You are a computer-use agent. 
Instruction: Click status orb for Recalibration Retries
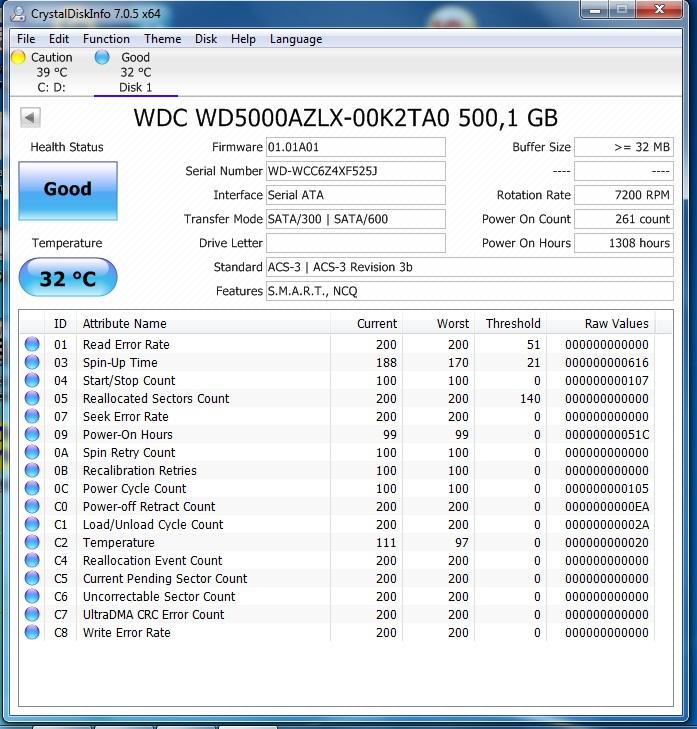click(x=32, y=470)
